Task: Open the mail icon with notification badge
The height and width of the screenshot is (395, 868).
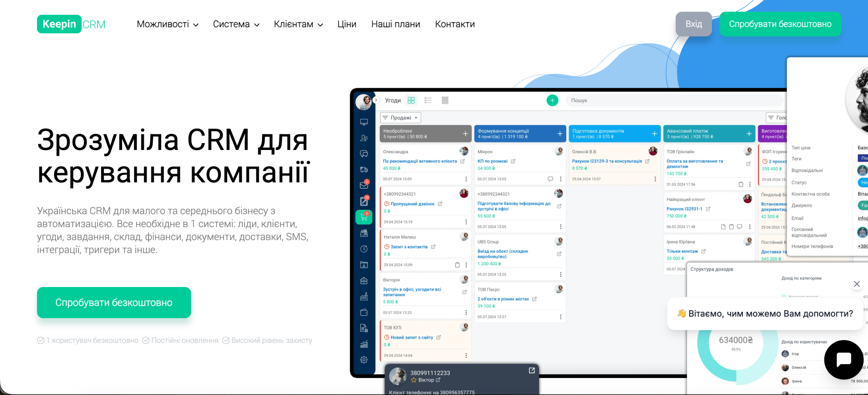Action: tap(364, 185)
